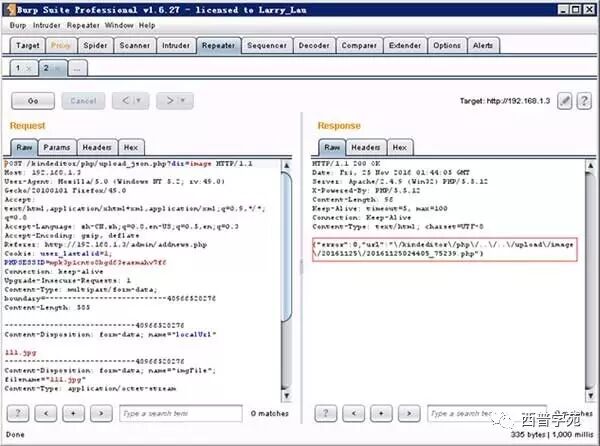Click the request search term field
The image size is (600, 446).
[181, 413]
